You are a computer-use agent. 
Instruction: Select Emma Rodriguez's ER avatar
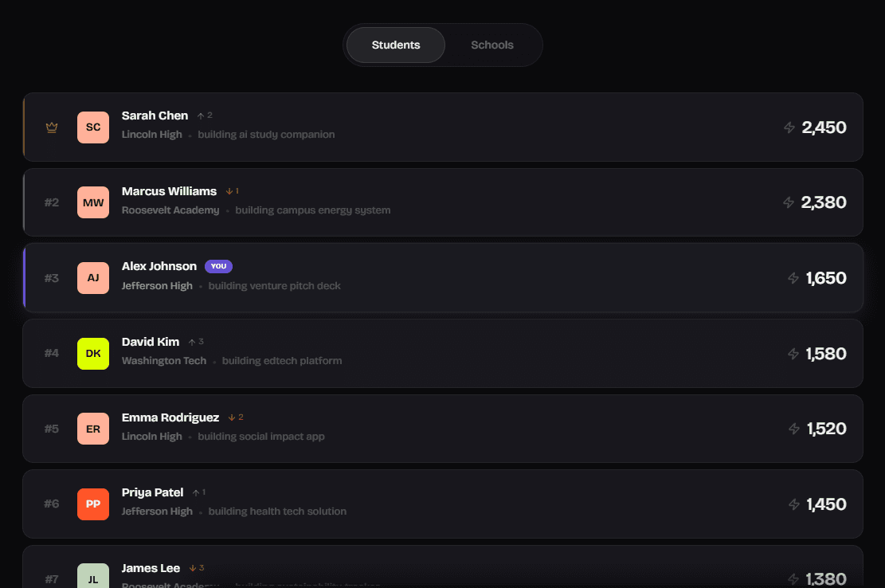click(92, 429)
